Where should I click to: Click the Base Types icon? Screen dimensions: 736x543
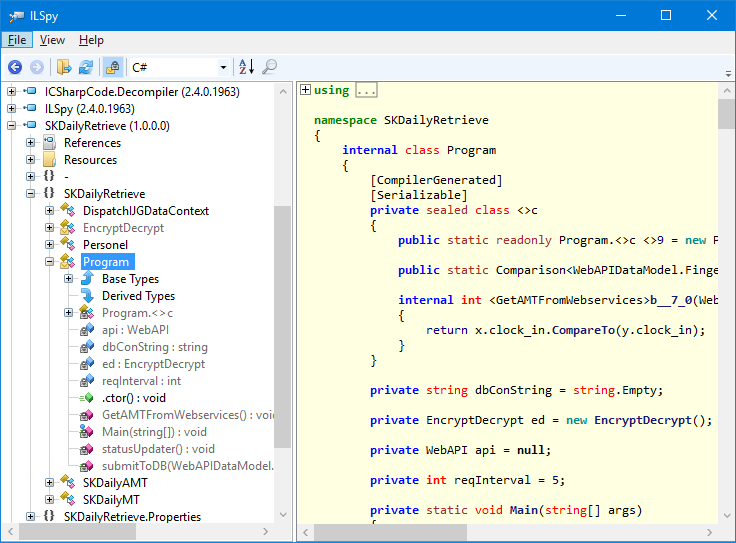[87, 278]
